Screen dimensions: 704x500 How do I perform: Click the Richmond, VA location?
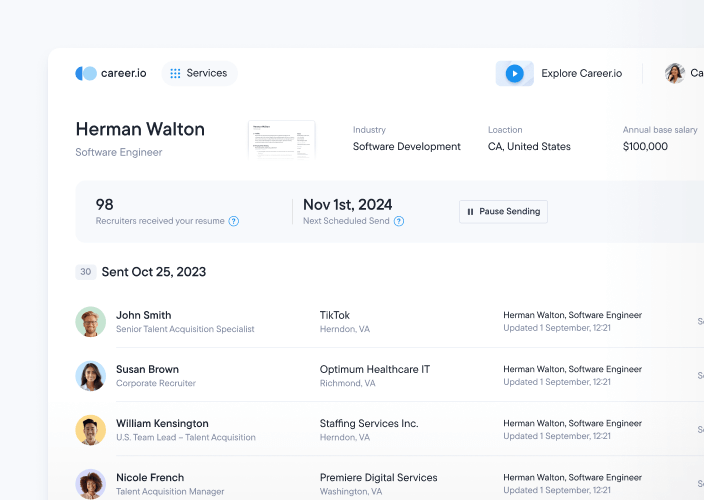tap(348, 383)
